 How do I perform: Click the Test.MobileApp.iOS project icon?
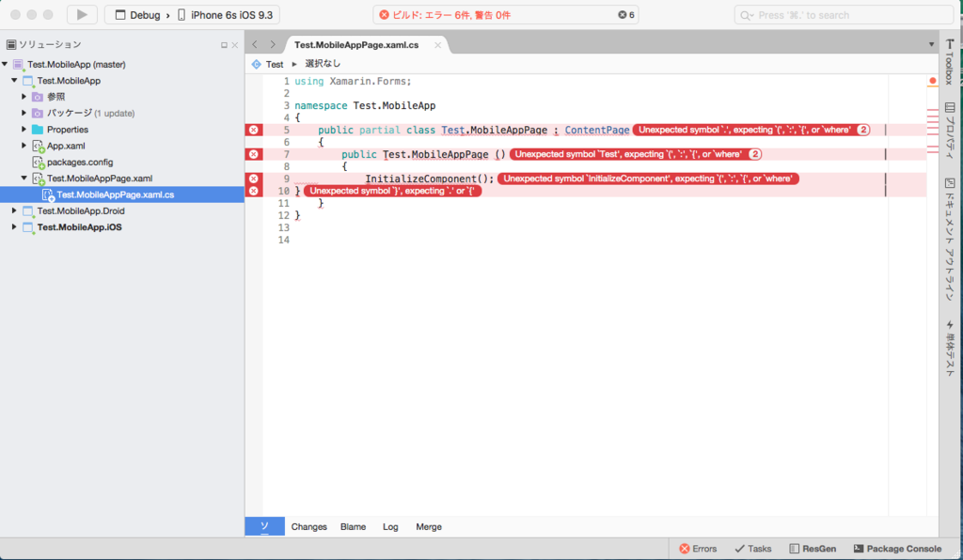coord(27,227)
